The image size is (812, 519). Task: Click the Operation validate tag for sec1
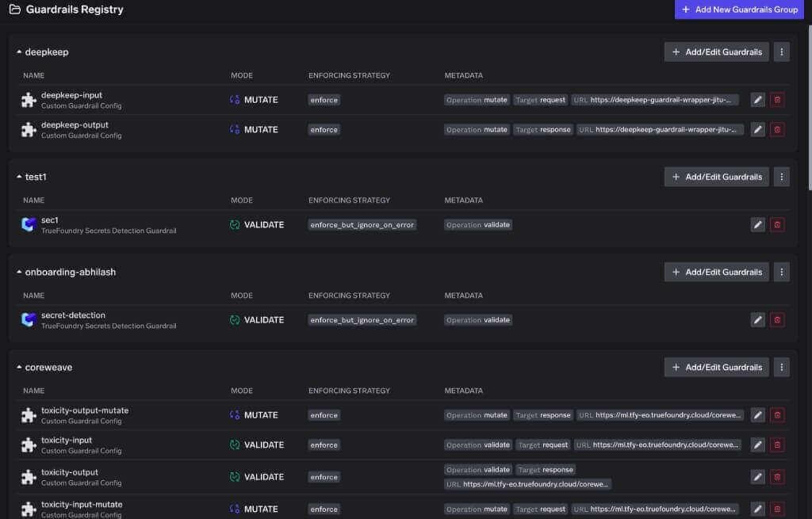tap(478, 224)
